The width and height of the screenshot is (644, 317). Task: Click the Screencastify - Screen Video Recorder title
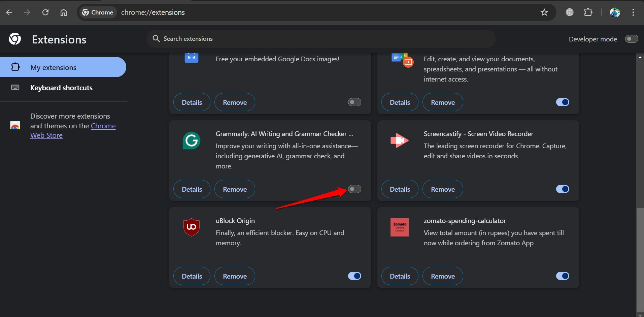pyautogui.click(x=478, y=134)
